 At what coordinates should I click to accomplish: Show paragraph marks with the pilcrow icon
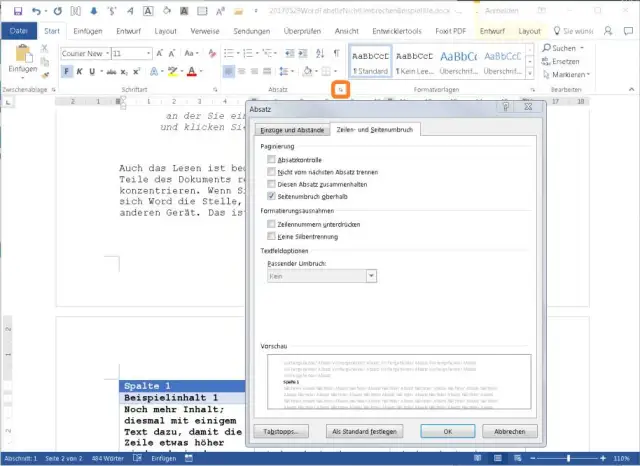(335, 52)
